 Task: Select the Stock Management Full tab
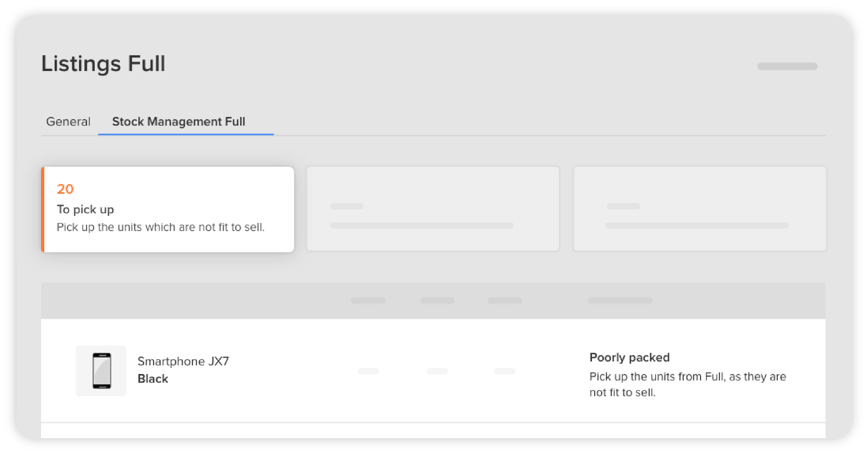click(x=178, y=121)
